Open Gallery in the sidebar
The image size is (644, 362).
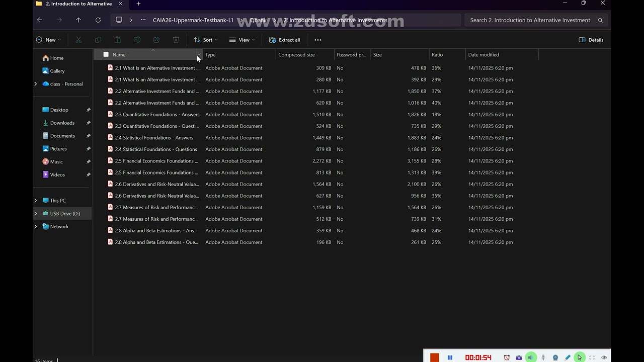point(57,71)
